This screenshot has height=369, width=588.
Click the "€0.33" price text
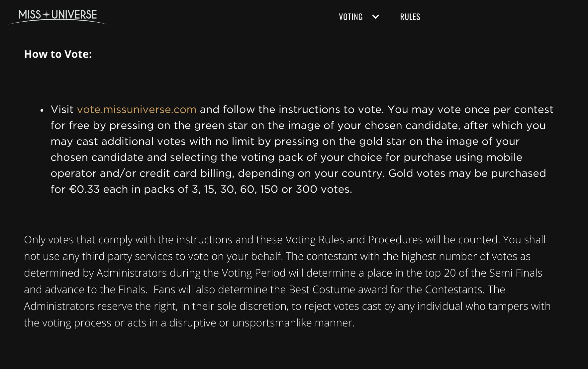(x=84, y=189)
